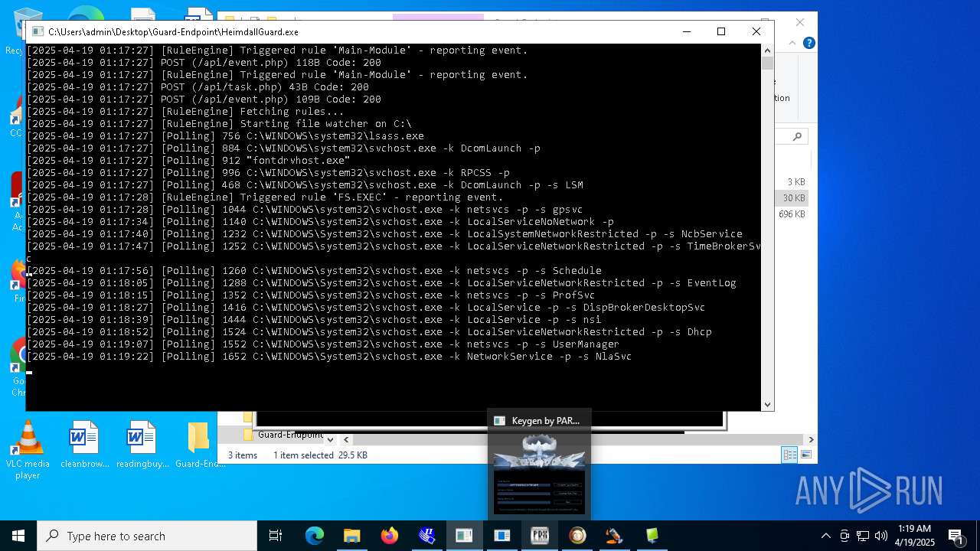Click the console line containing lsass.exe

tap(225, 135)
